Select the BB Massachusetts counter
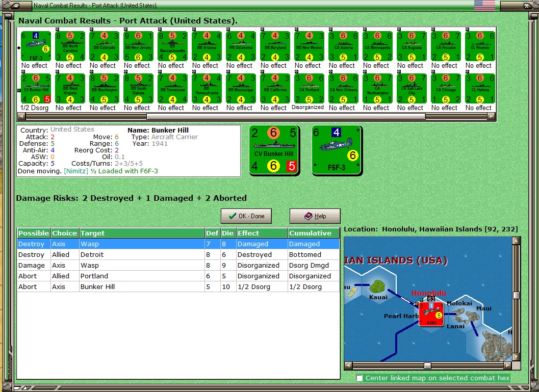 pos(172,47)
